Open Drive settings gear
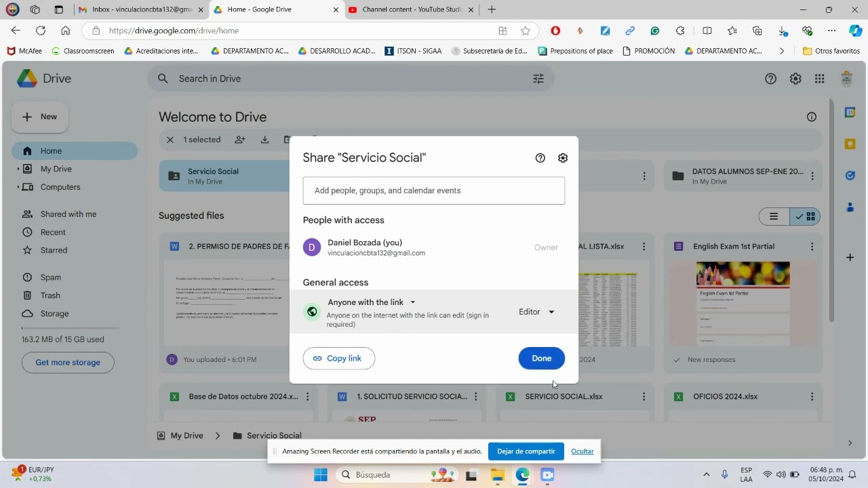Viewport: 868px width, 488px height. [x=795, y=79]
